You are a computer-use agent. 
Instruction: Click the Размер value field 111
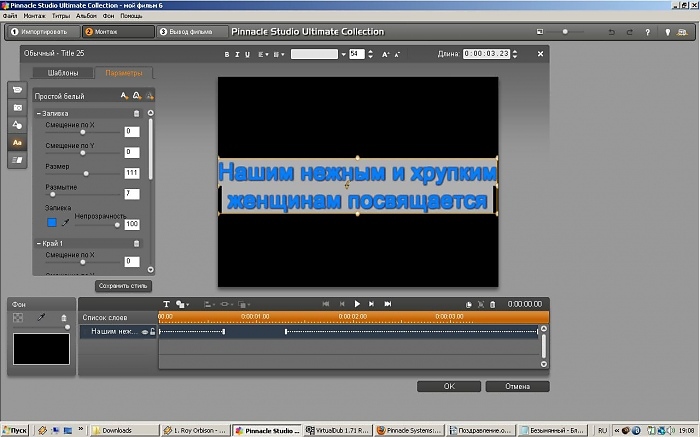point(132,173)
